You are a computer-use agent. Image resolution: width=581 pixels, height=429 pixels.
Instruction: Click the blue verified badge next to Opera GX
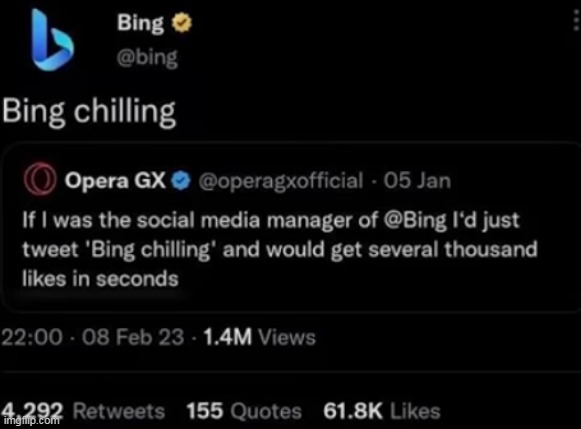point(180,181)
